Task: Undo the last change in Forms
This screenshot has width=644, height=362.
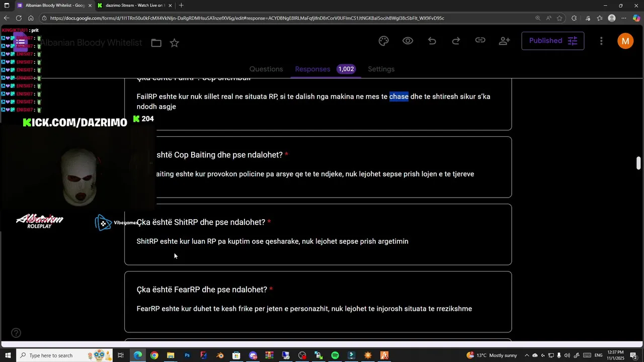Action: [432, 41]
